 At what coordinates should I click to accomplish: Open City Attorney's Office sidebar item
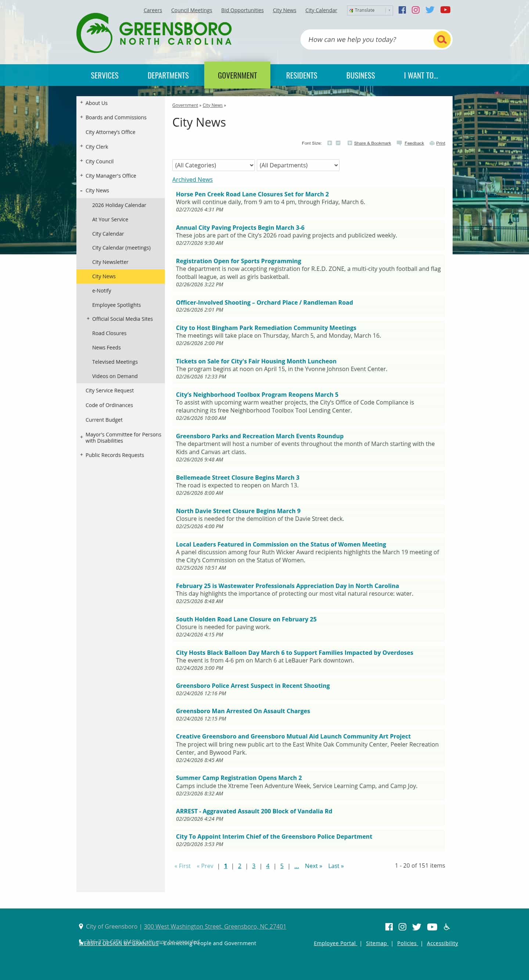tap(111, 132)
